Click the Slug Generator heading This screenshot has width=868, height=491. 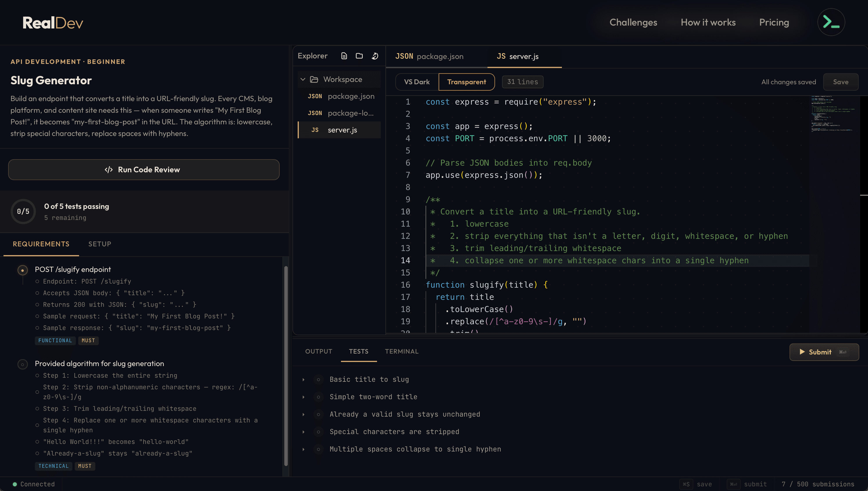click(51, 80)
